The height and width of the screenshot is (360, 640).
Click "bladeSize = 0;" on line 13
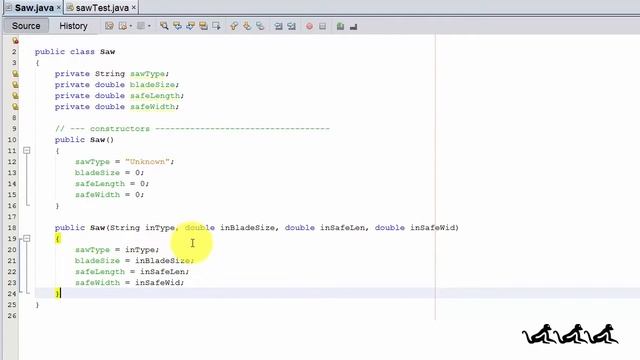[109, 173]
